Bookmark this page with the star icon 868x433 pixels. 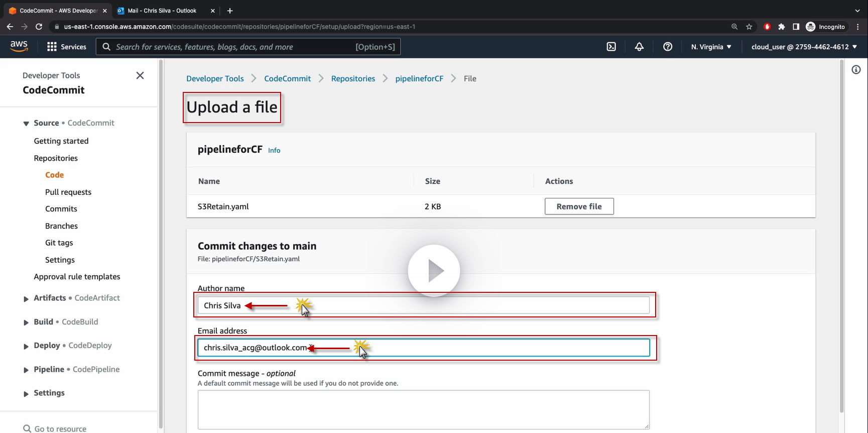[749, 27]
